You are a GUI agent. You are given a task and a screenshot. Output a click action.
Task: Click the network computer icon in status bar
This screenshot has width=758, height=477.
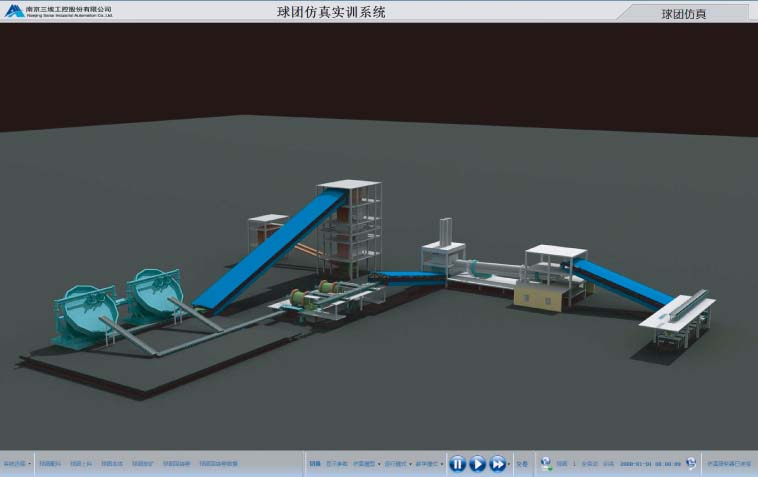pos(546,463)
